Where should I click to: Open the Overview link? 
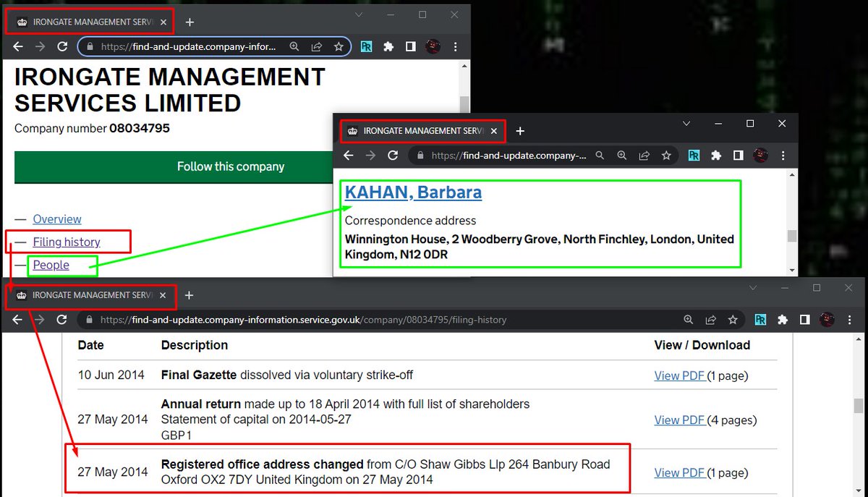coord(57,219)
